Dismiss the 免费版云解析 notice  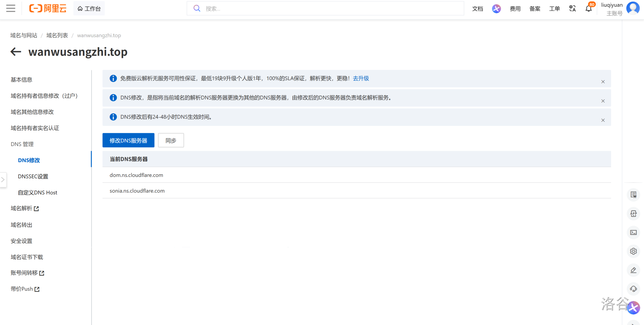[x=603, y=82]
